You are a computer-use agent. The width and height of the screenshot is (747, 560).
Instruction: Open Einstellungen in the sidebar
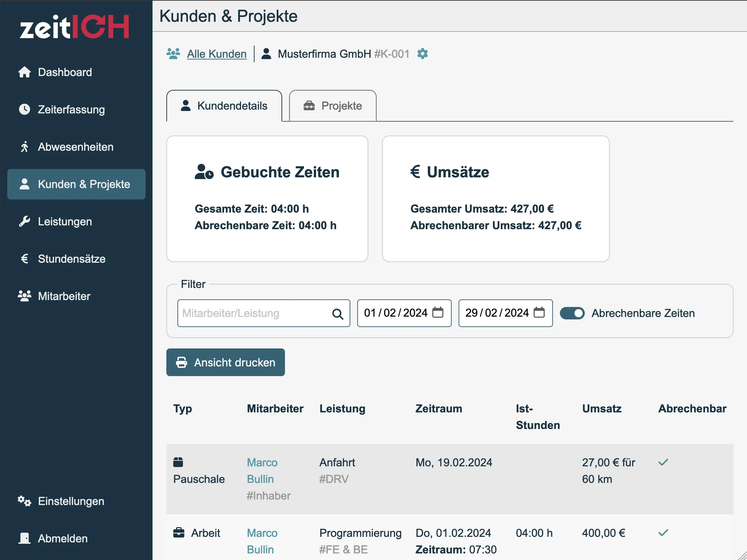(76, 501)
